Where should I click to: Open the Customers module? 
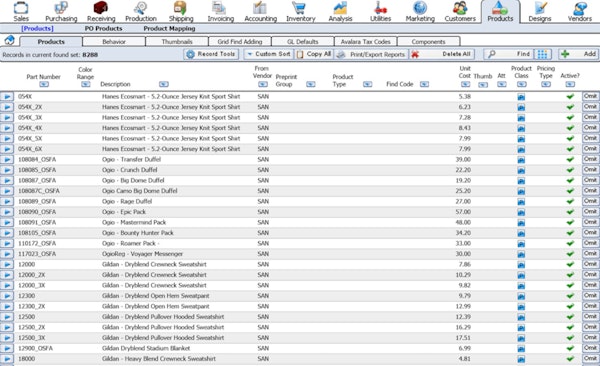coord(460,11)
